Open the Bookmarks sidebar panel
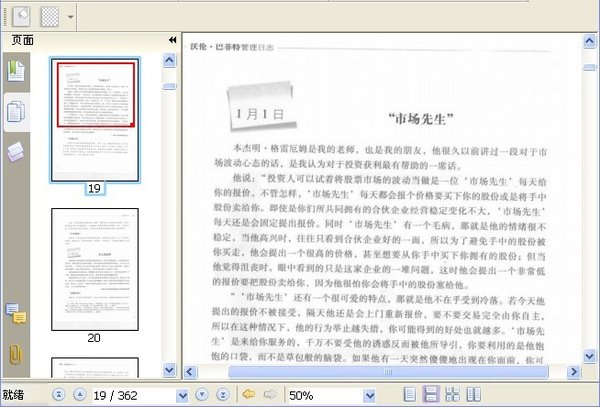This screenshot has height=407, width=600. (16, 71)
